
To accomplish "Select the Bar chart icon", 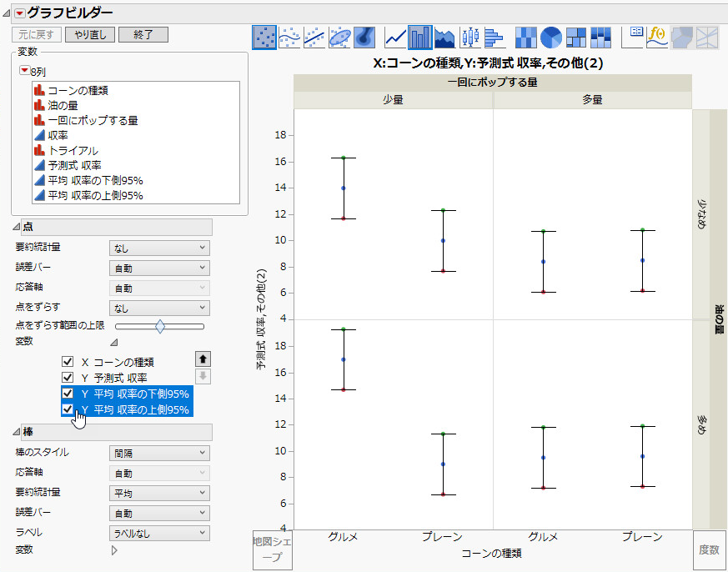I will [x=420, y=38].
